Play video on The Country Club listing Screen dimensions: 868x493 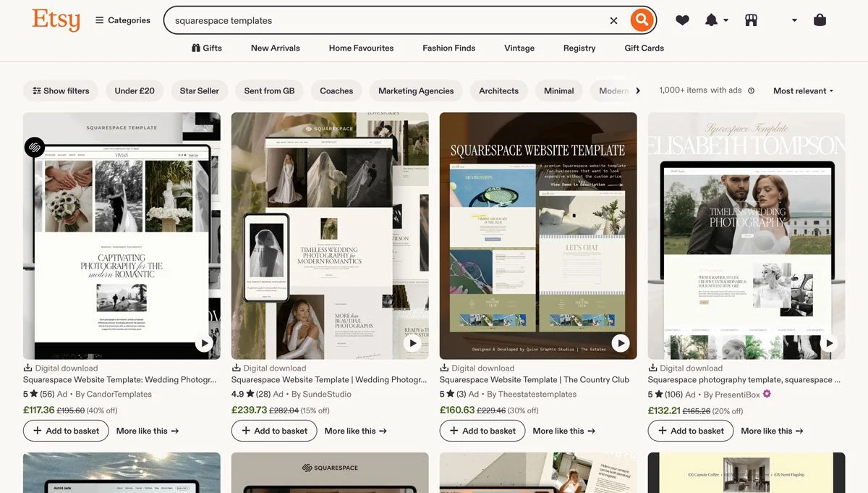[x=620, y=343]
